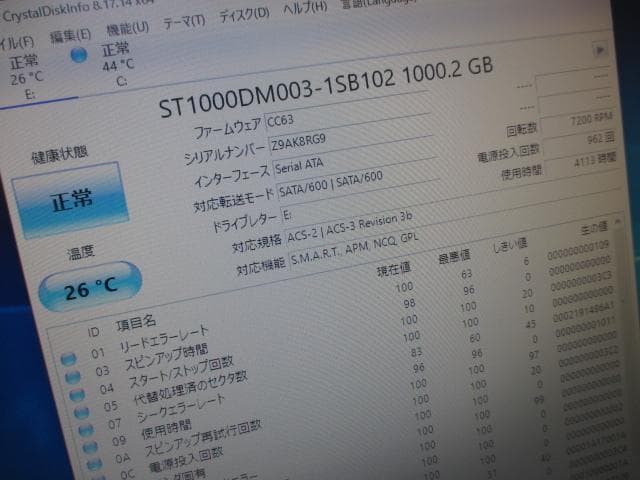Click the 正常 health status button
Image resolution: width=640 pixels, height=480 pixels.
coord(71,200)
